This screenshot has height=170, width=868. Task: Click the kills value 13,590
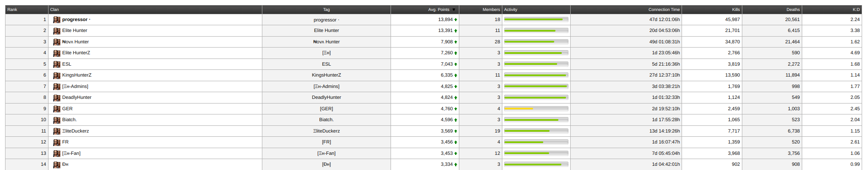click(x=733, y=75)
